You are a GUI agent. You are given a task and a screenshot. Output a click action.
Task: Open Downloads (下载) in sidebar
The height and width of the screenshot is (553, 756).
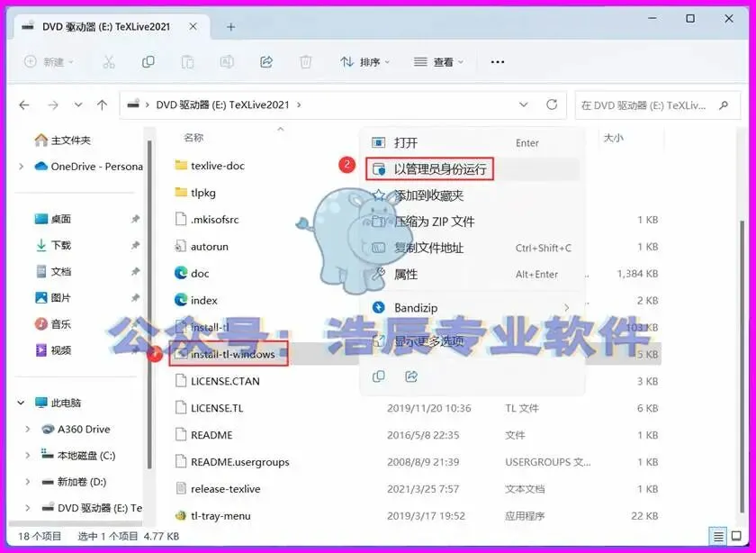pos(53,245)
